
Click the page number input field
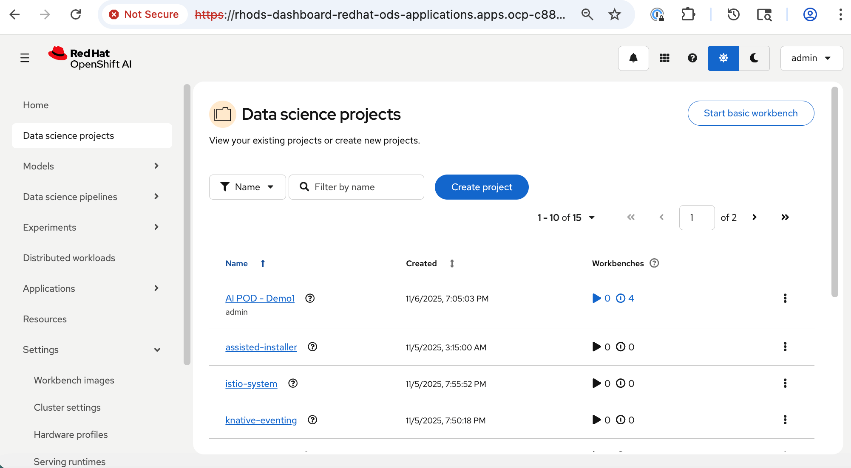(x=697, y=218)
